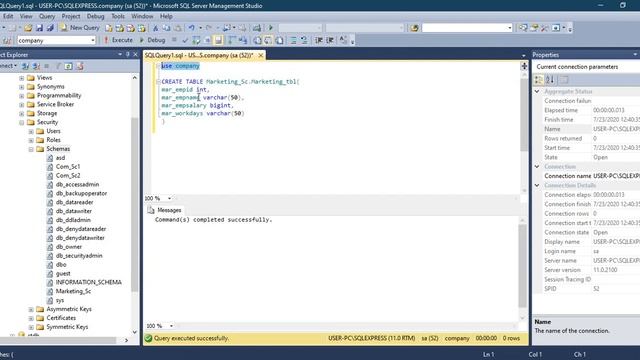
Task: Click the top toolbar empty combo box
Action: pyautogui.click(x=467, y=28)
